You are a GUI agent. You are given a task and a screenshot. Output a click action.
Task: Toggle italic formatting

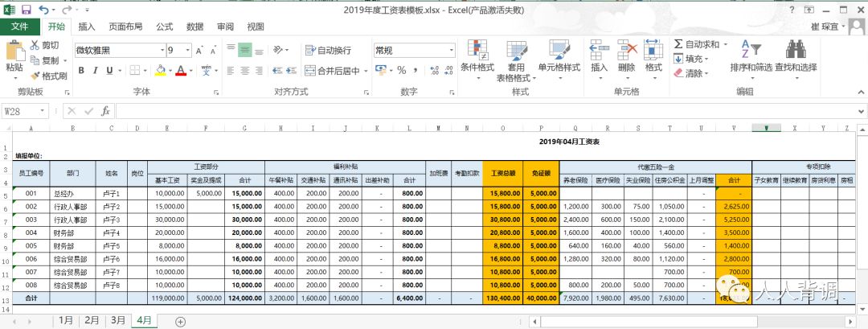[95, 70]
